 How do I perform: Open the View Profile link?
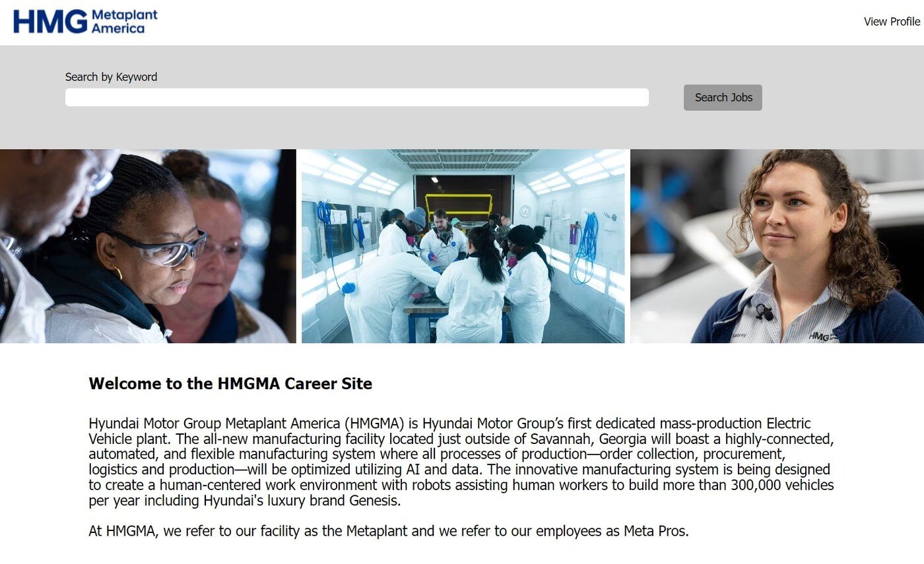(892, 22)
